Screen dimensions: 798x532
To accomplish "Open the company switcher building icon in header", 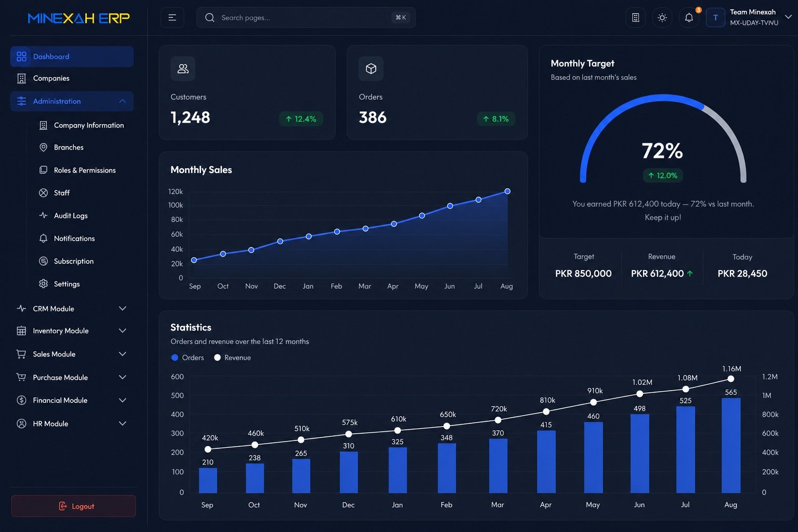I will coord(635,18).
